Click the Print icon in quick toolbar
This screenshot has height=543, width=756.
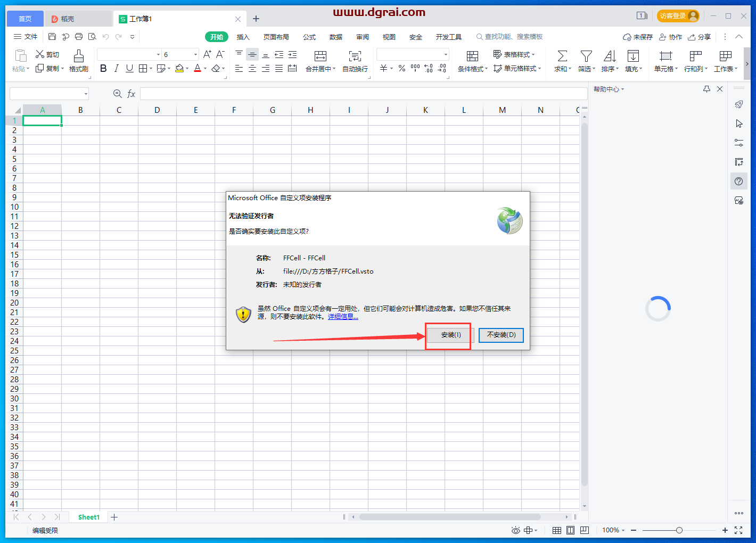[79, 37]
